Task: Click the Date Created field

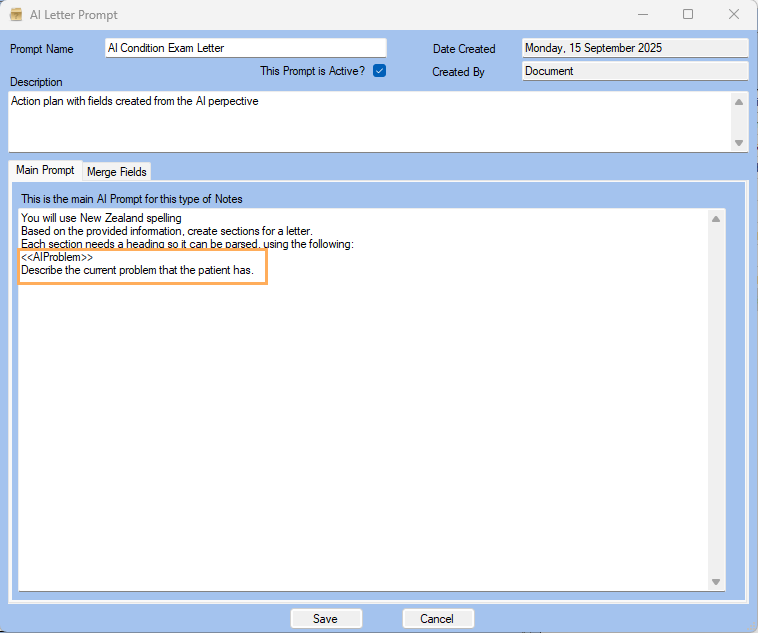Action: [x=635, y=48]
